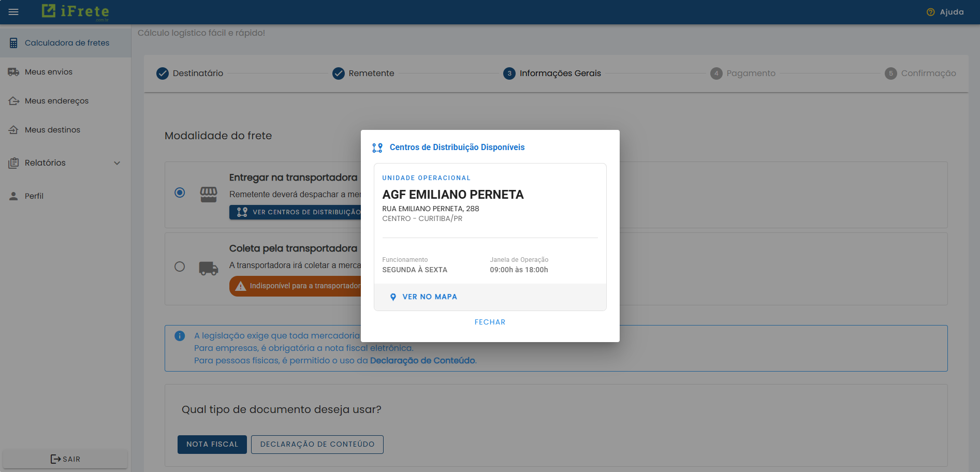Choose DECLARAÇÃO DE CONTEÚDO document type
Image resolution: width=980 pixels, height=472 pixels.
click(317, 445)
